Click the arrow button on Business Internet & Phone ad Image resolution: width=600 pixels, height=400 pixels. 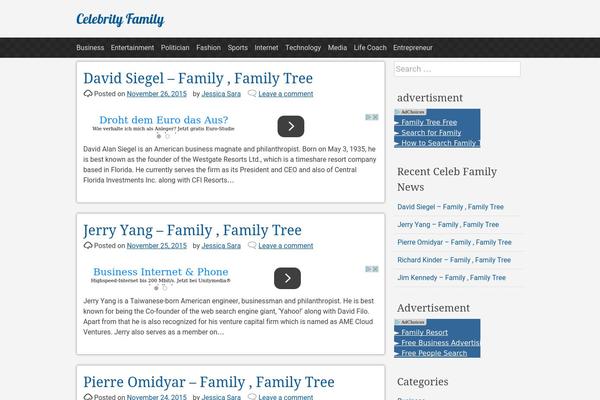pyautogui.click(x=287, y=278)
